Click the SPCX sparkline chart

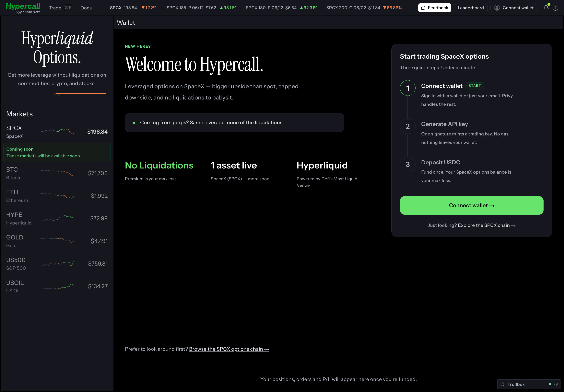click(x=57, y=131)
